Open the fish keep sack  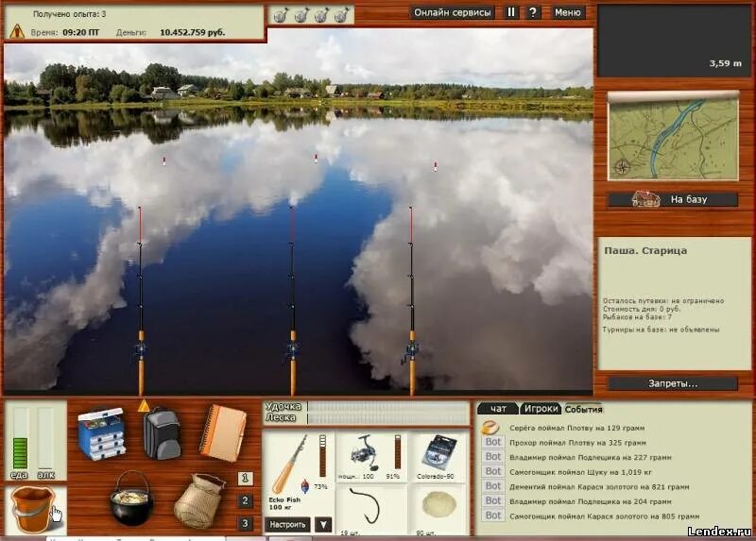pos(199,501)
